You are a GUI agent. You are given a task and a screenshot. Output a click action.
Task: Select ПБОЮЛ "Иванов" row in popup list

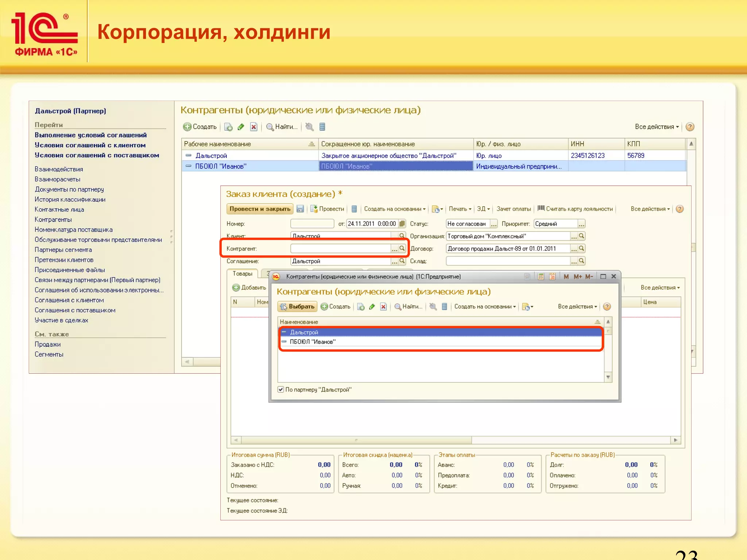[x=441, y=342]
